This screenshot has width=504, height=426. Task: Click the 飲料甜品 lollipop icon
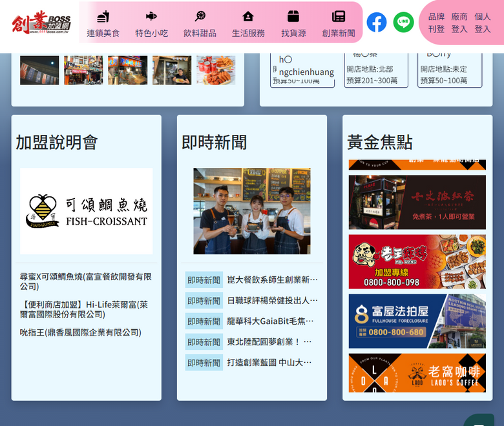pyautogui.click(x=200, y=16)
